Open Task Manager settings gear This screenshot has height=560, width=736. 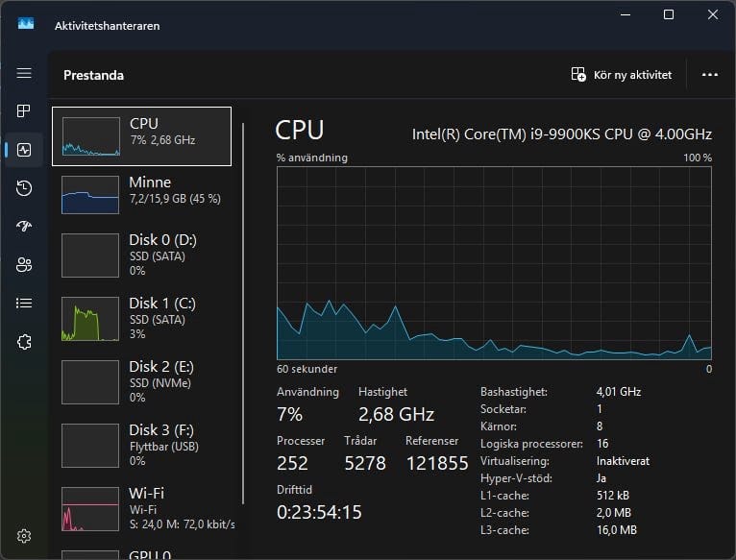pyautogui.click(x=24, y=536)
